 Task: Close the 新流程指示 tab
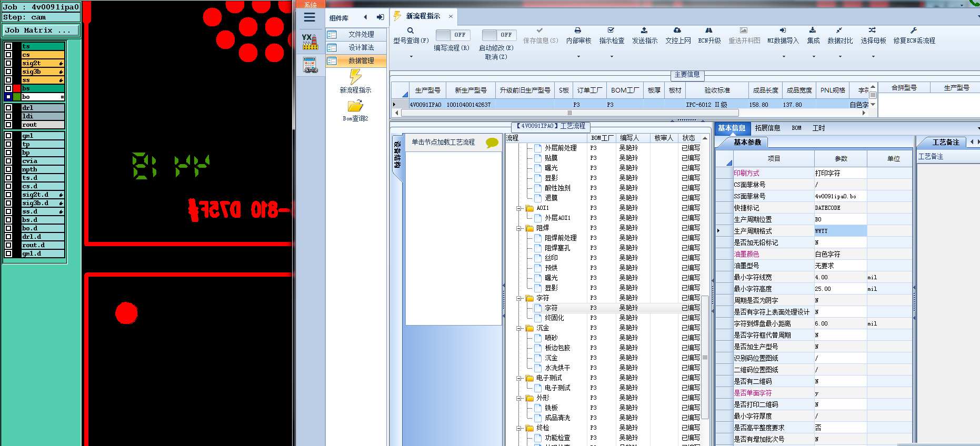[x=451, y=16]
